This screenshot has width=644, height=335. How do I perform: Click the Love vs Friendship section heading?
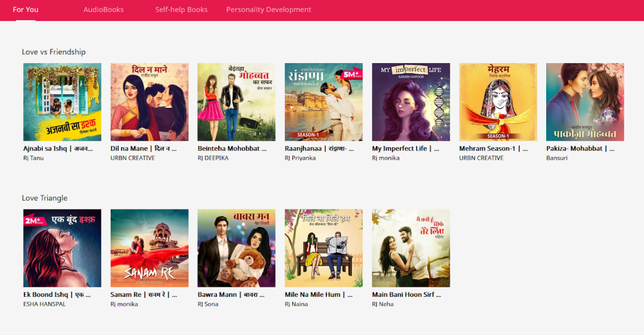[x=54, y=52]
